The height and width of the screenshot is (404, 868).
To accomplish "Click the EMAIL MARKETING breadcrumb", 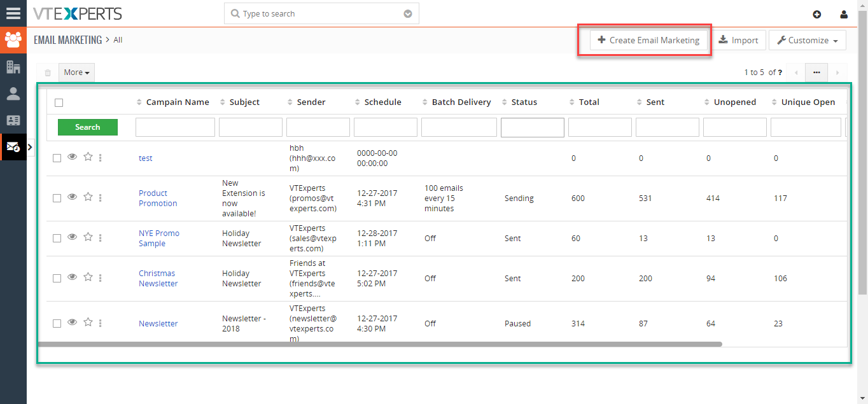I will (x=68, y=40).
